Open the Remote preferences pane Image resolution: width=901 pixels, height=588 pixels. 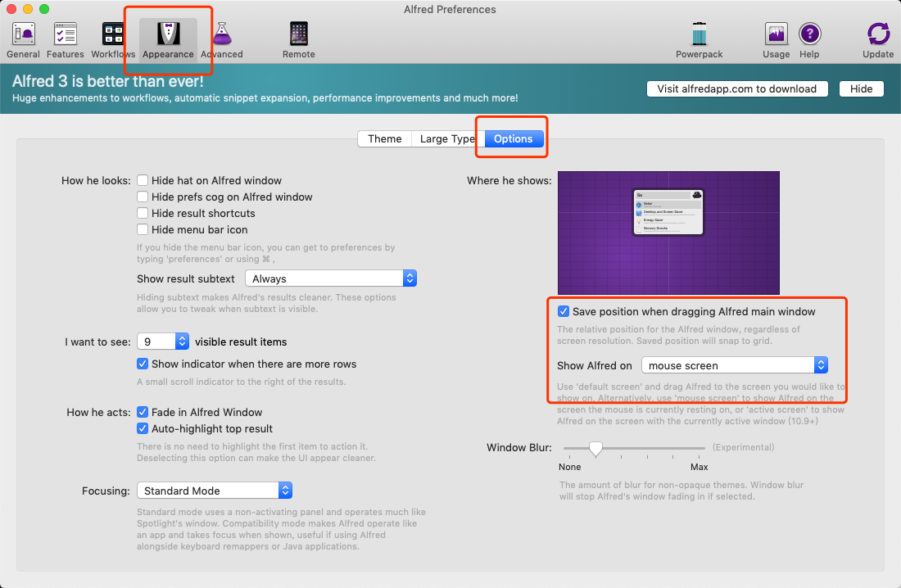click(x=299, y=39)
